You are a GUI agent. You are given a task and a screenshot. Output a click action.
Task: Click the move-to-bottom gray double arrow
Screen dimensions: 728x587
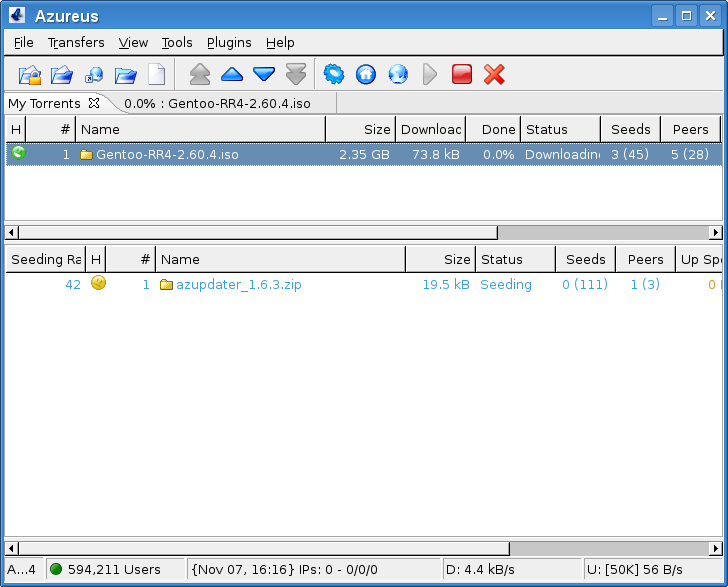pos(296,74)
